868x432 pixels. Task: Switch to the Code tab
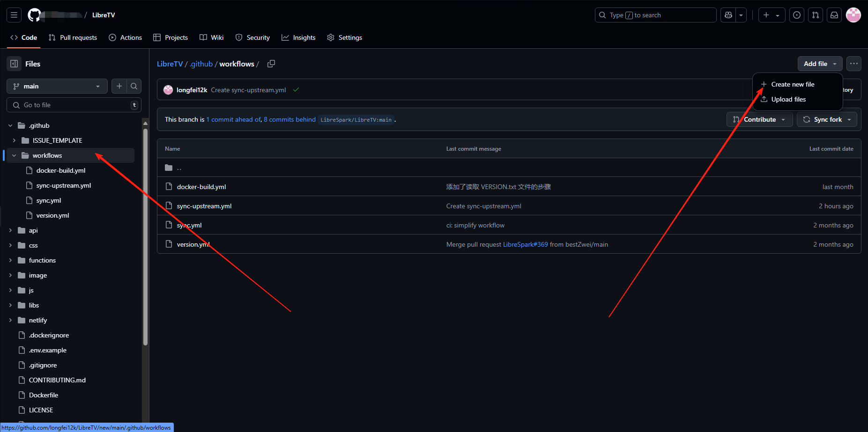[x=23, y=37]
